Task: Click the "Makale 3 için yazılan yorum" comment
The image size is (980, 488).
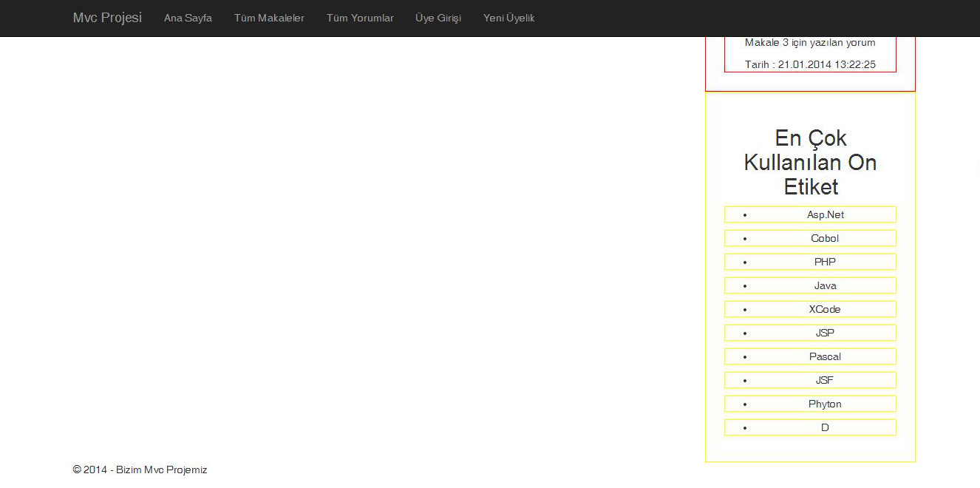Action: tap(810, 42)
